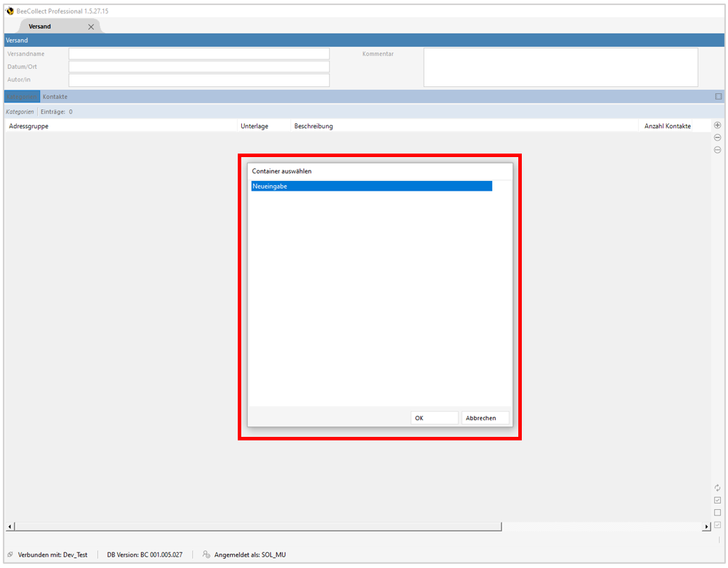Switch to the Kontakte tab

pyautogui.click(x=55, y=96)
